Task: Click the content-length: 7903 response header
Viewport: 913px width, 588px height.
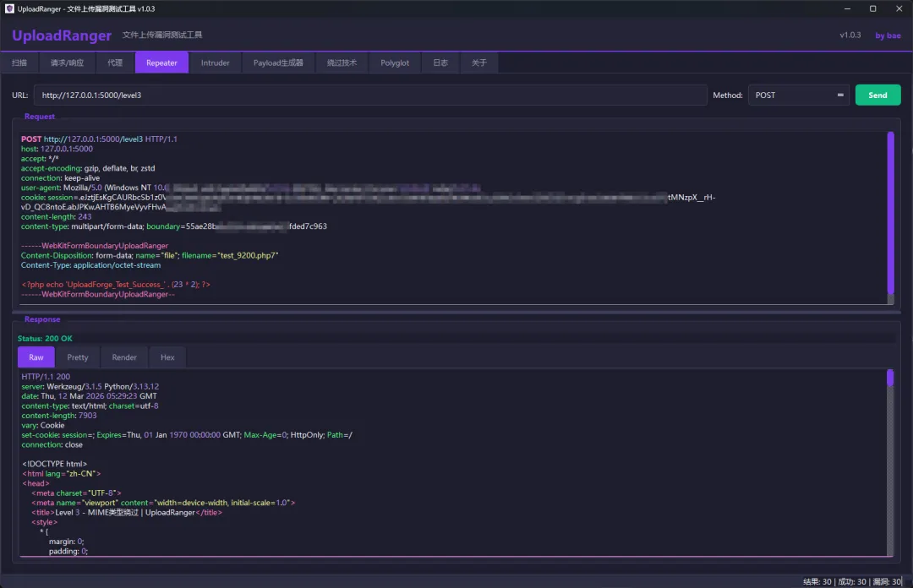Action: coord(59,416)
